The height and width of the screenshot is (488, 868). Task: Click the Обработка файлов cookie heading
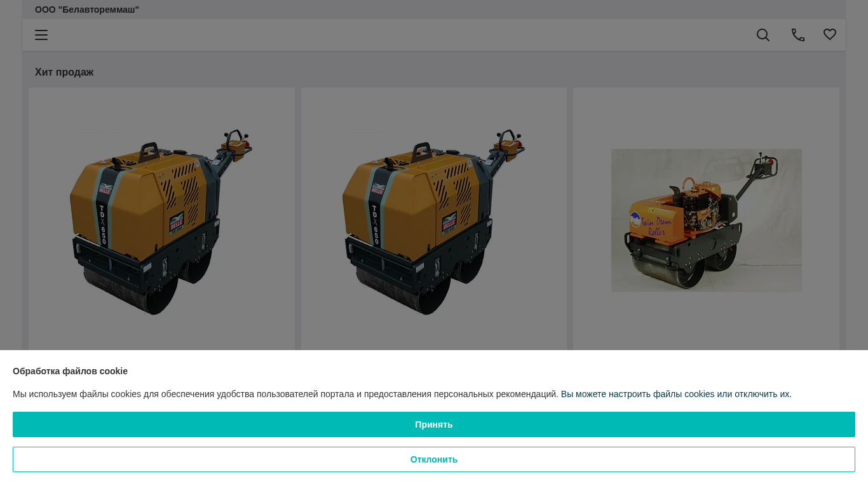tap(70, 371)
